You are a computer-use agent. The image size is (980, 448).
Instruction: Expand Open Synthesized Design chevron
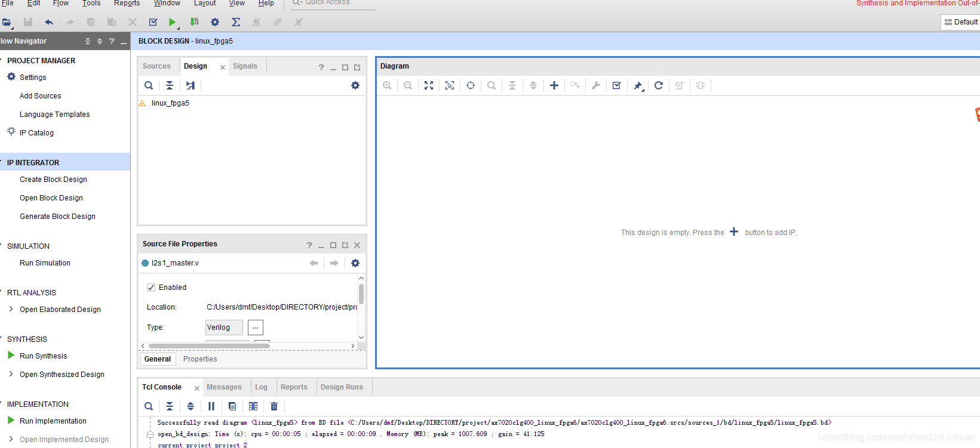(x=11, y=374)
